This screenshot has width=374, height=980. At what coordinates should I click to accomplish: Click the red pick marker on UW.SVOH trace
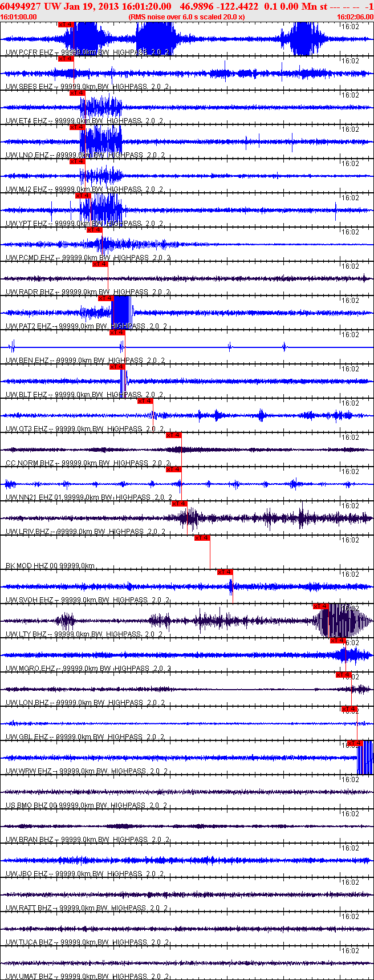pyautogui.click(x=225, y=572)
